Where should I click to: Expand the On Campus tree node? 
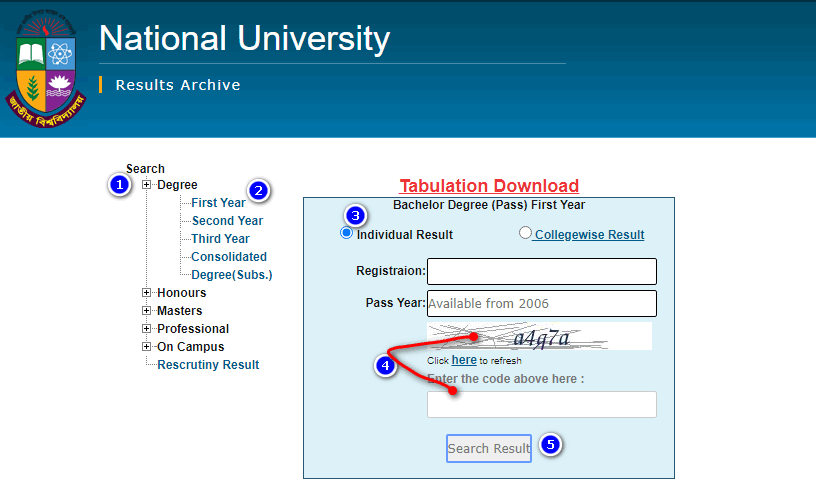click(147, 347)
